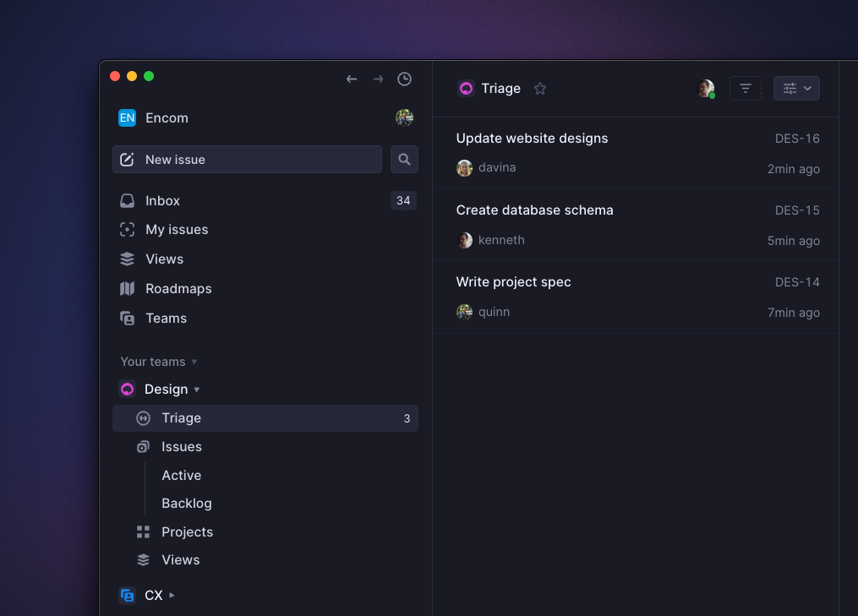Click davina's avatar on Update website designs

click(464, 167)
